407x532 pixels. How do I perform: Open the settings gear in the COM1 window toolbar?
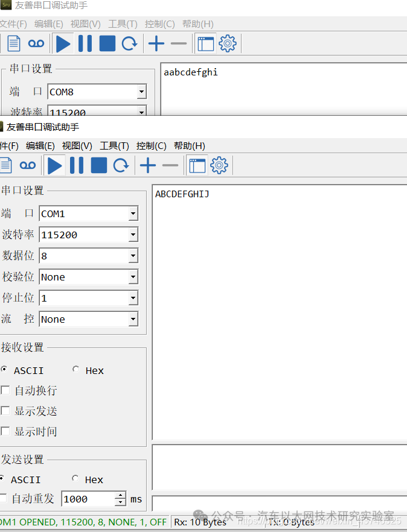[x=219, y=165]
